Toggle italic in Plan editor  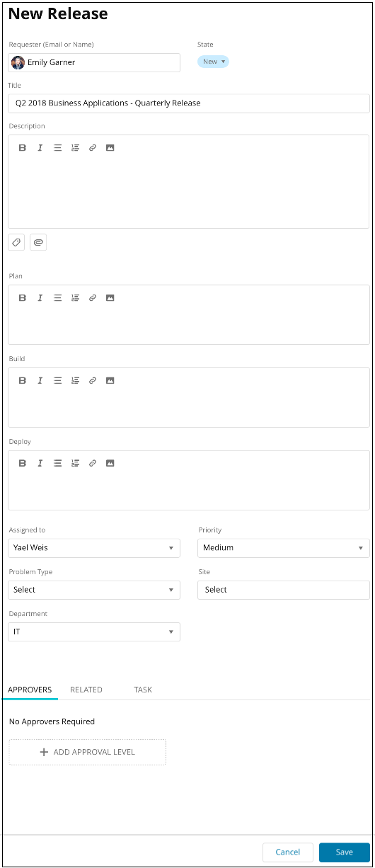coord(40,298)
